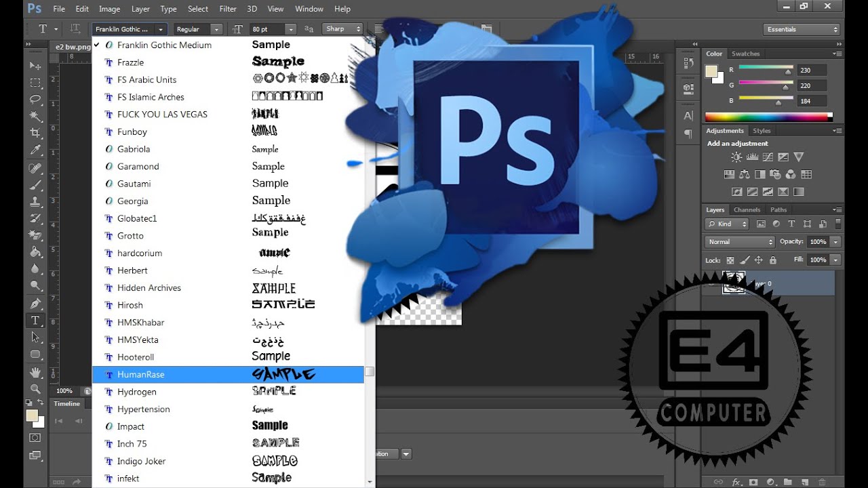Choose the Impact font from list
Screen dimensions: 868x488
tap(228, 426)
